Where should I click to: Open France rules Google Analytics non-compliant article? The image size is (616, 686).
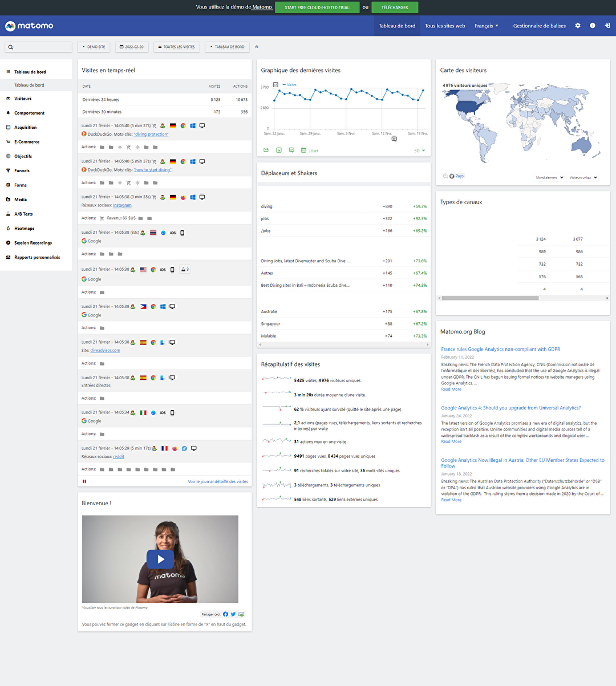click(500, 349)
